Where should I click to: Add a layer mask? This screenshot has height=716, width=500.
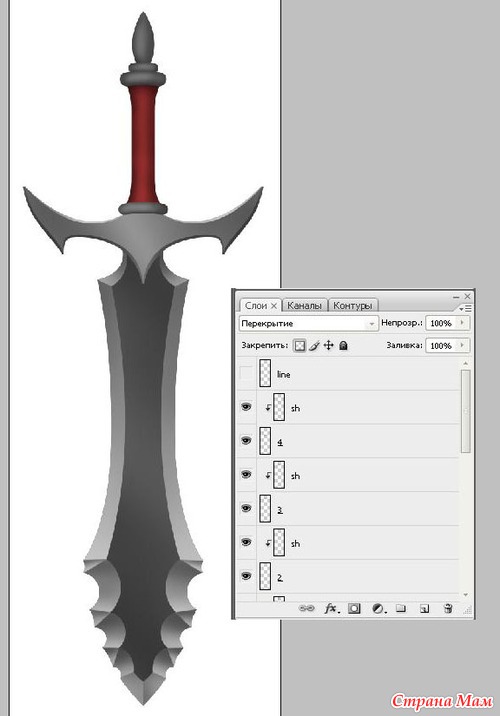click(354, 608)
